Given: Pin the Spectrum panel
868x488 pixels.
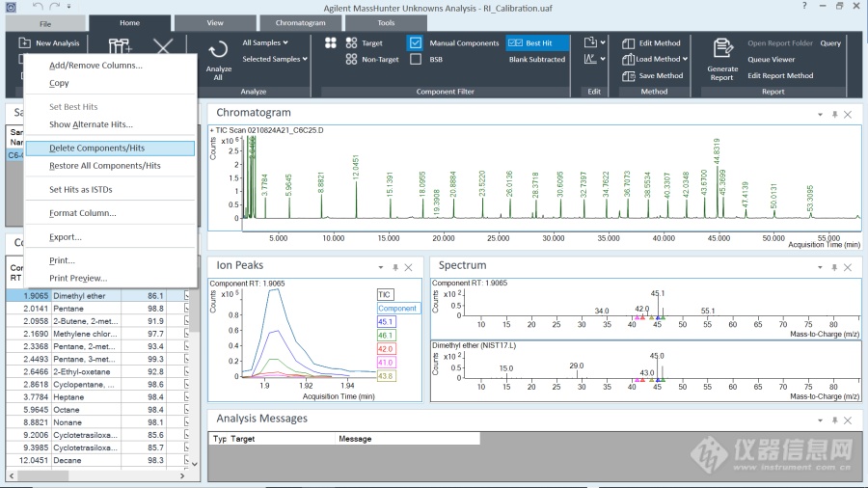Looking at the screenshot, I should [x=834, y=267].
